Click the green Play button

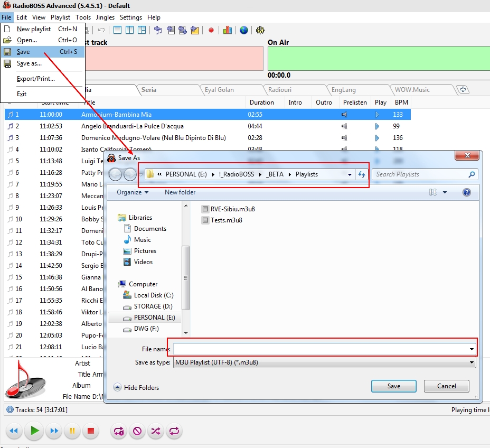(x=34, y=431)
